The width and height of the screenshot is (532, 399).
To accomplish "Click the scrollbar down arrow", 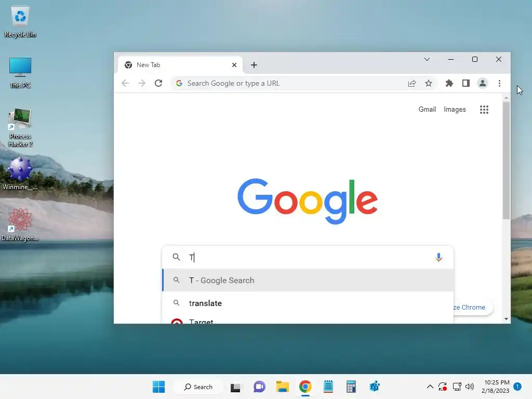I will [x=506, y=319].
